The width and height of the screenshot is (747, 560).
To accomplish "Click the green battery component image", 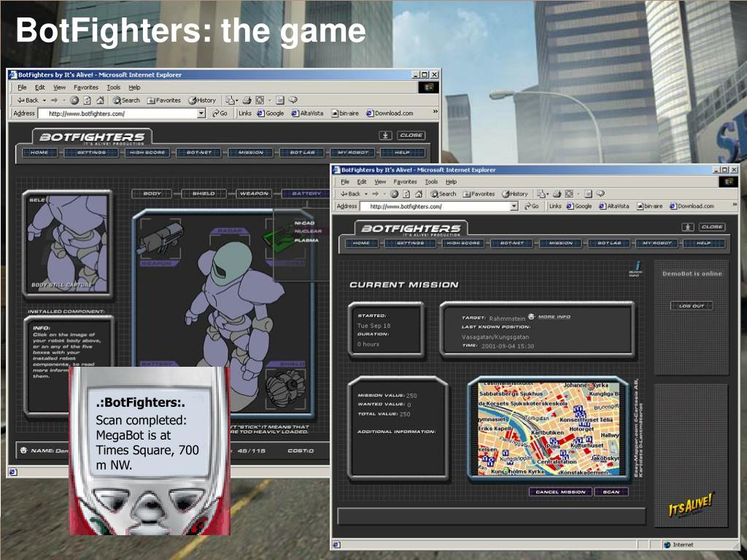I will click(279, 237).
